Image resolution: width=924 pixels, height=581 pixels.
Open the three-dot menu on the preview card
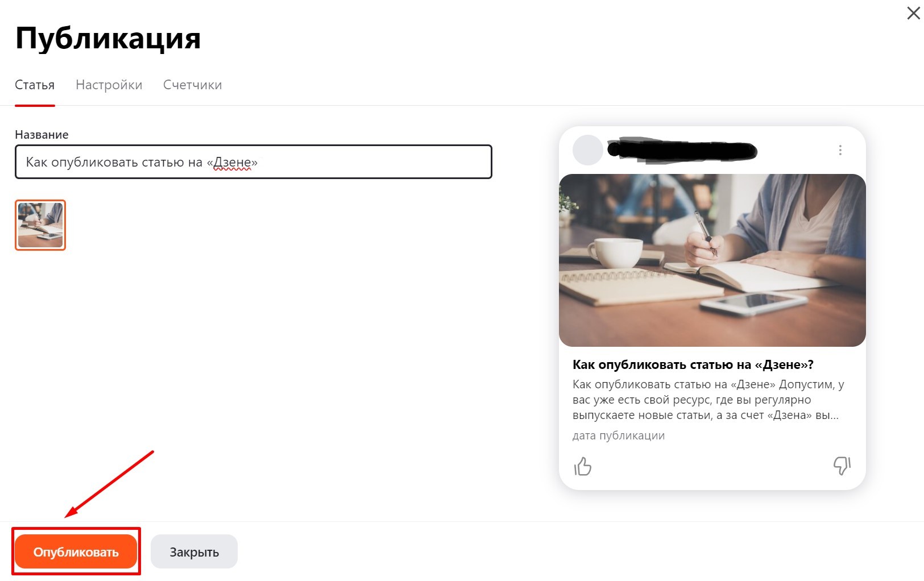pos(840,150)
